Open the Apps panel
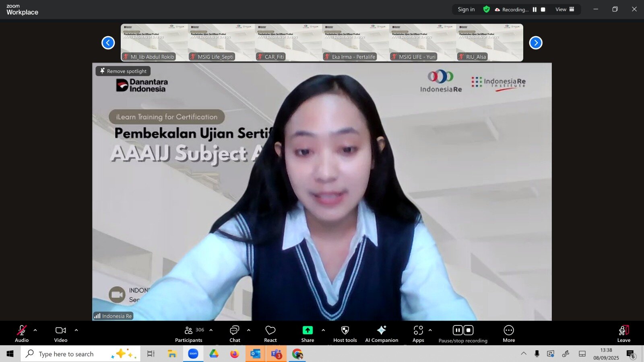Screen dimensions: 644x362 click(418, 334)
